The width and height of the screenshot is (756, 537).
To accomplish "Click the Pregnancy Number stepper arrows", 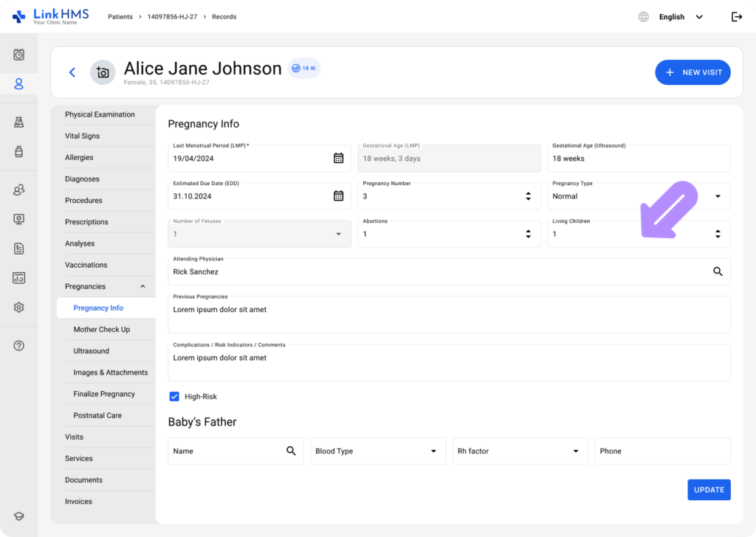I will (528, 196).
